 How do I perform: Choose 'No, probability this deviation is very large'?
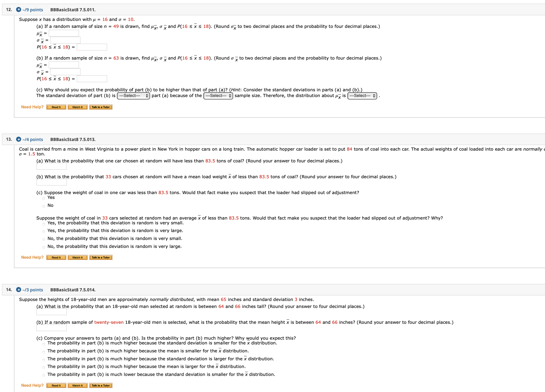point(44,248)
